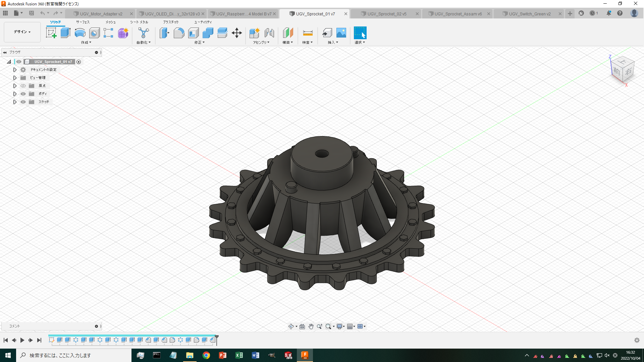Toggle visibility of UGV_Sprocket_01 v7 root
644x362 pixels.
tap(19, 62)
